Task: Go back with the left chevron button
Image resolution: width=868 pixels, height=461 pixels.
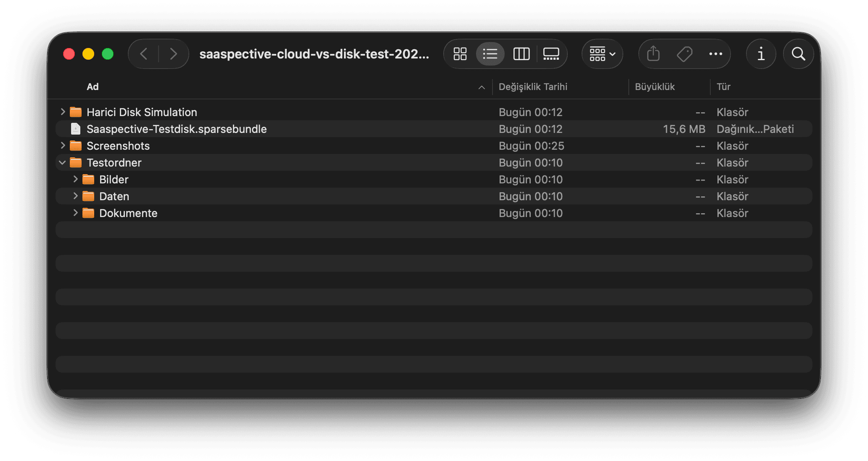Action: point(144,54)
